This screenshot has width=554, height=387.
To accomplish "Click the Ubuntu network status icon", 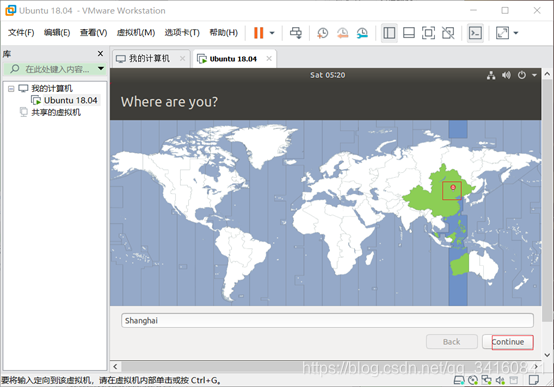I will (491, 75).
